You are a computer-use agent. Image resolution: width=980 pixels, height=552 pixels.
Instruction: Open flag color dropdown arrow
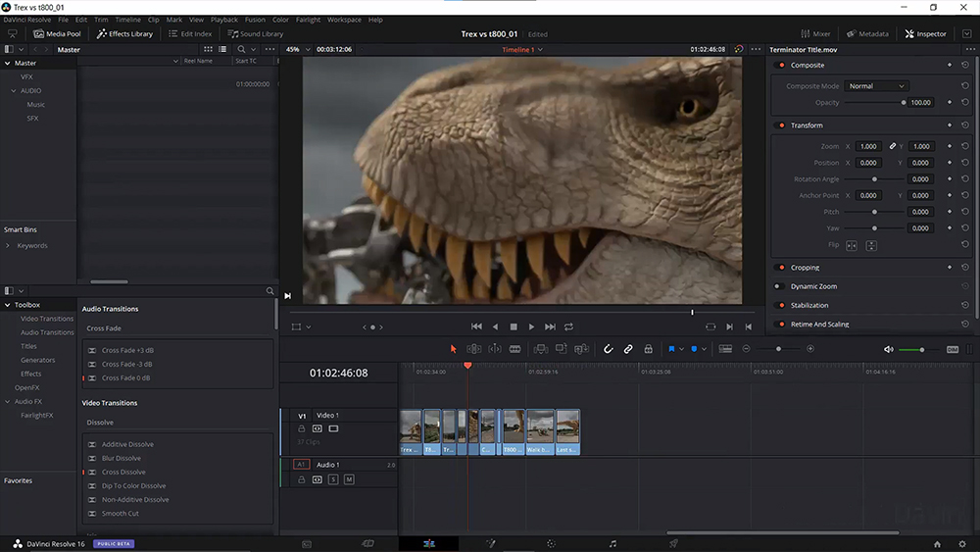(x=681, y=349)
